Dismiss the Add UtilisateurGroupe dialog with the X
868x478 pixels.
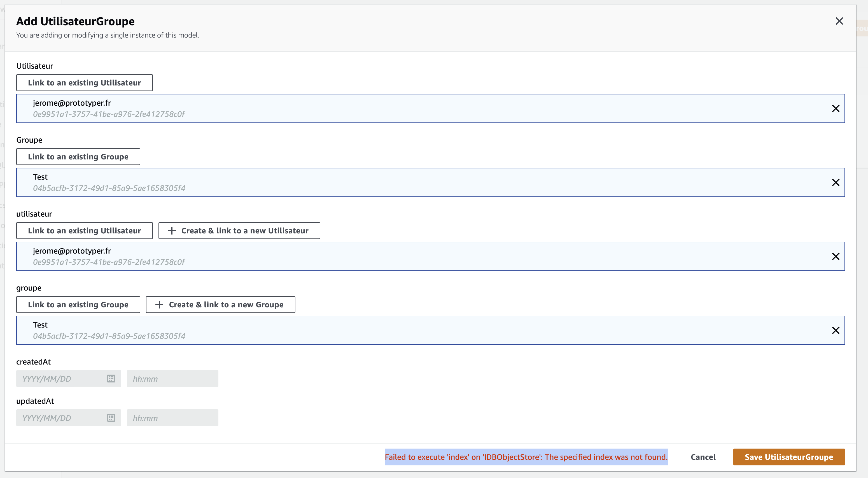[x=839, y=21]
